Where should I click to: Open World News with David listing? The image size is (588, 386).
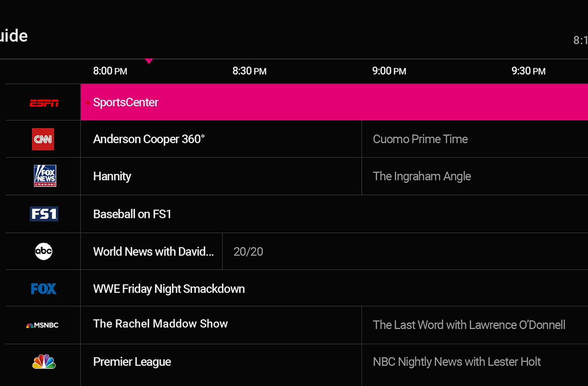coord(151,251)
